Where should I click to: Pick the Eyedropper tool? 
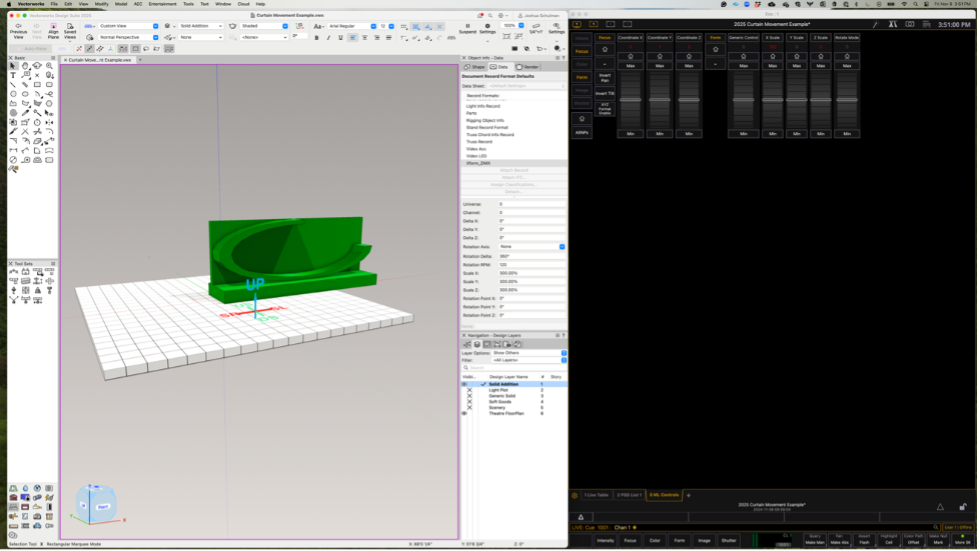coord(25,113)
